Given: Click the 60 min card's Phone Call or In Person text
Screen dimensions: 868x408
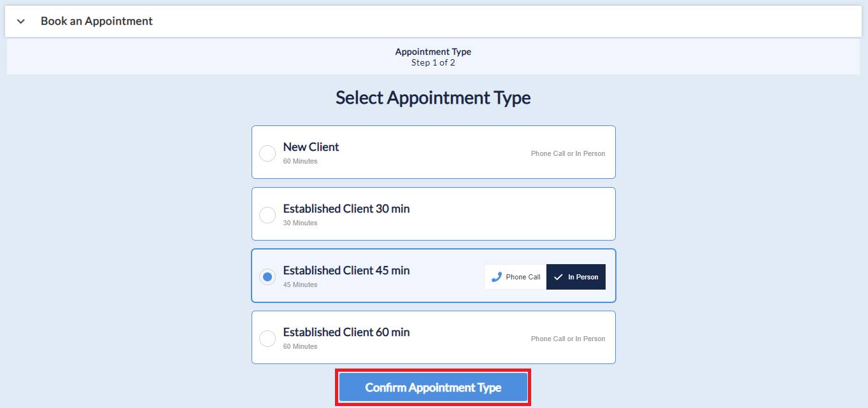Looking at the screenshot, I should point(568,339).
